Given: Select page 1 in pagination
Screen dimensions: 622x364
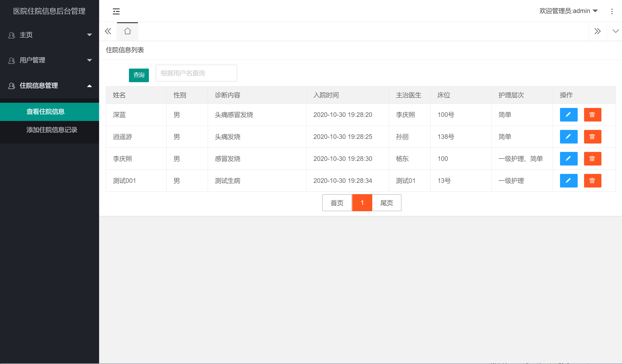Looking at the screenshot, I should 362,203.
